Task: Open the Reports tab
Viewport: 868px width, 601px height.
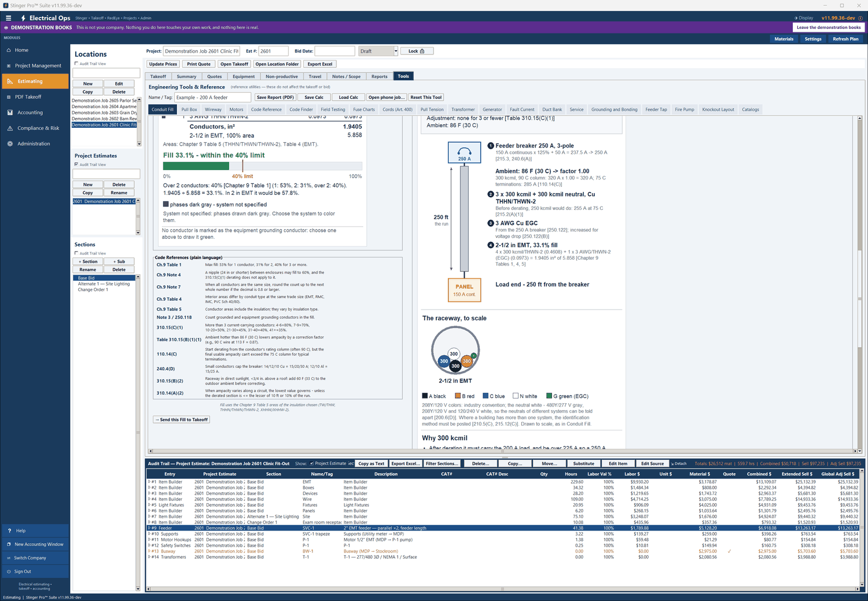Action: pos(380,76)
